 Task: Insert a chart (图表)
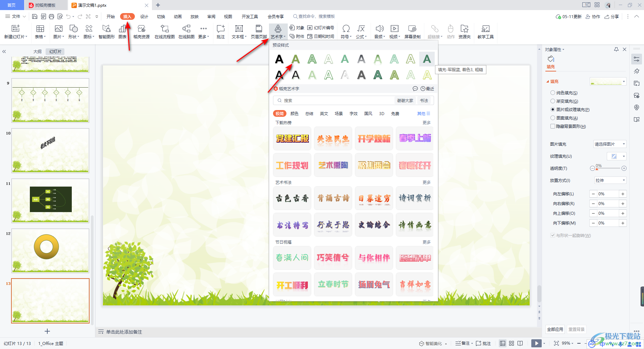[122, 32]
